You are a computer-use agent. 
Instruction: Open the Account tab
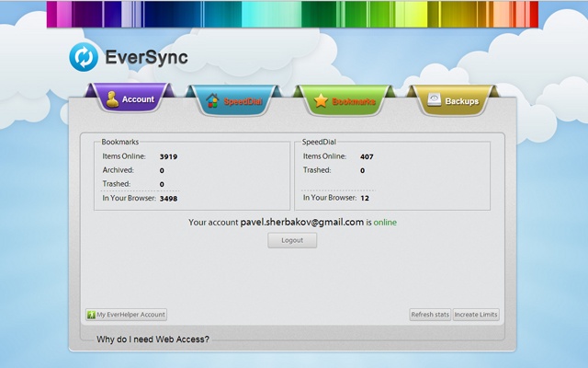130,98
